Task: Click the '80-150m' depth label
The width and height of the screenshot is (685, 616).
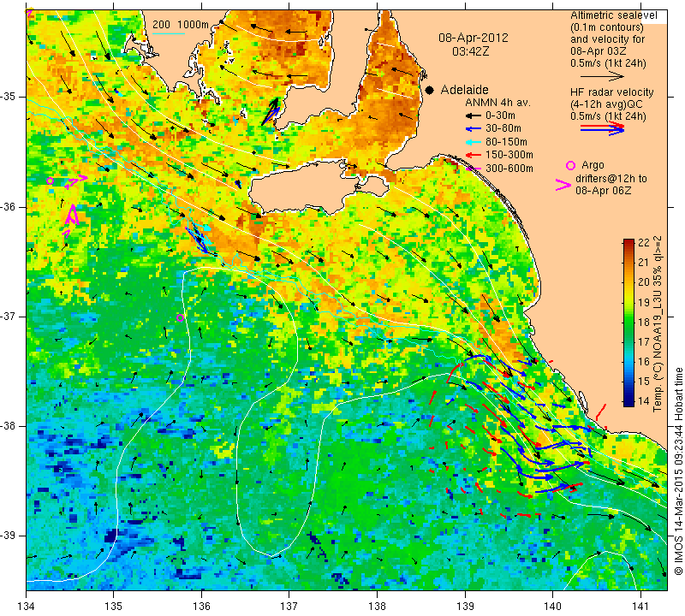Action: tap(506, 142)
